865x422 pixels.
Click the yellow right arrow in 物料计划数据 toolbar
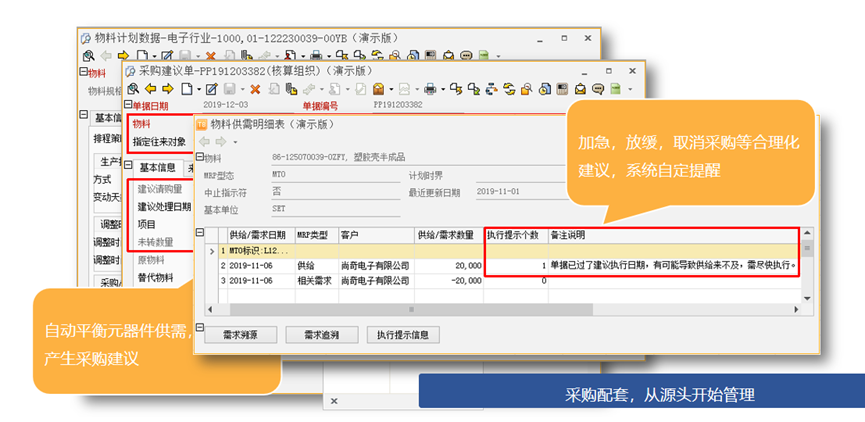(123, 56)
